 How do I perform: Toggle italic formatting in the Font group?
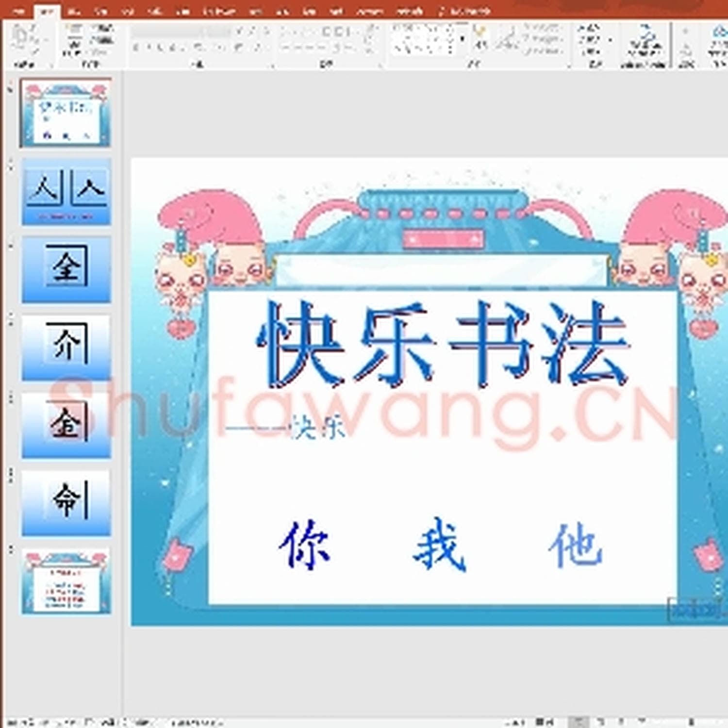coord(148,48)
